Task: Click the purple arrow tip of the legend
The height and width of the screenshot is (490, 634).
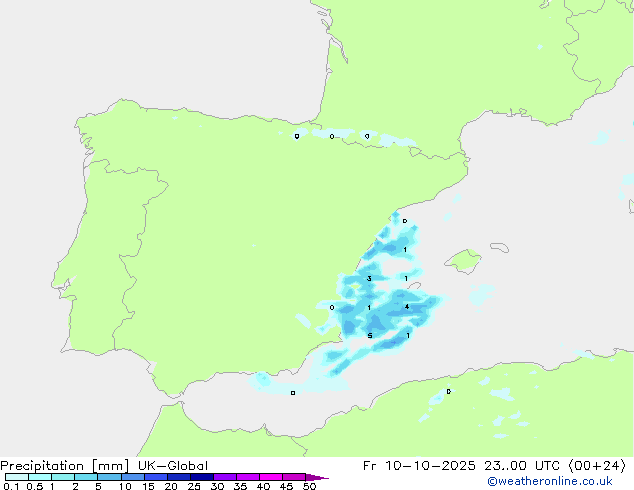Action: tap(317, 477)
